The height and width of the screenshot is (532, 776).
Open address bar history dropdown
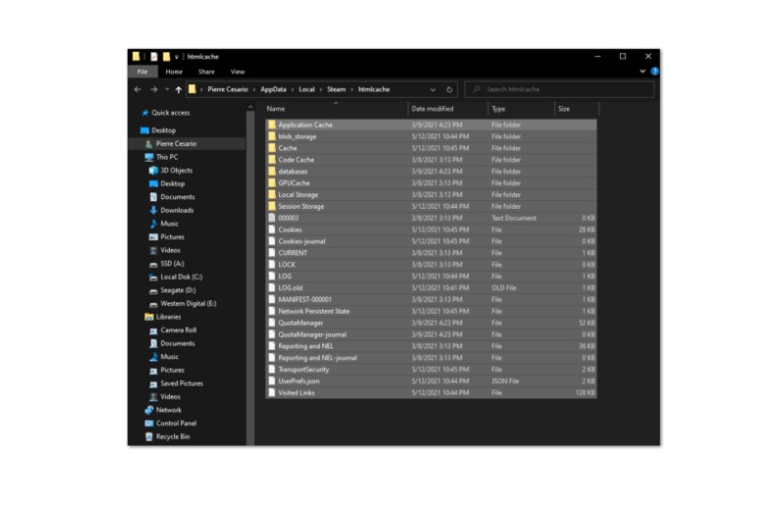pyautogui.click(x=433, y=89)
